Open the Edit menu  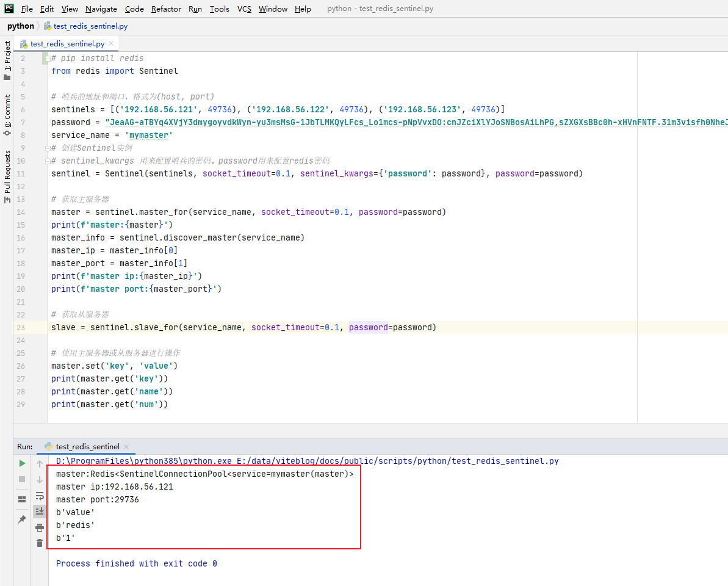(x=47, y=9)
